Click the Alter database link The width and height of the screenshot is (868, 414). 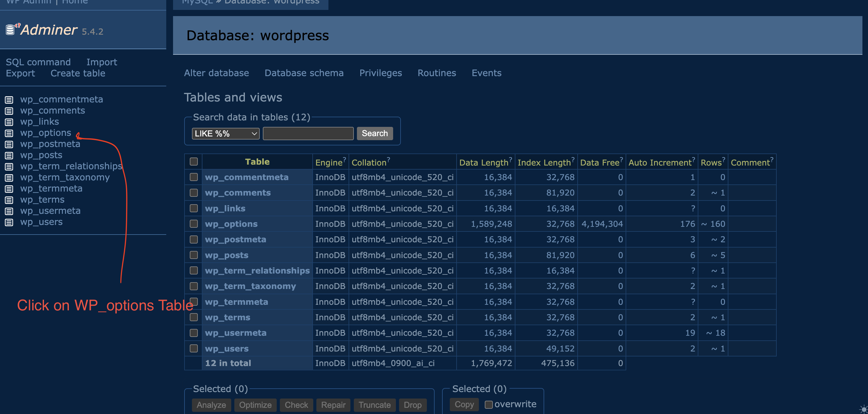click(x=216, y=73)
